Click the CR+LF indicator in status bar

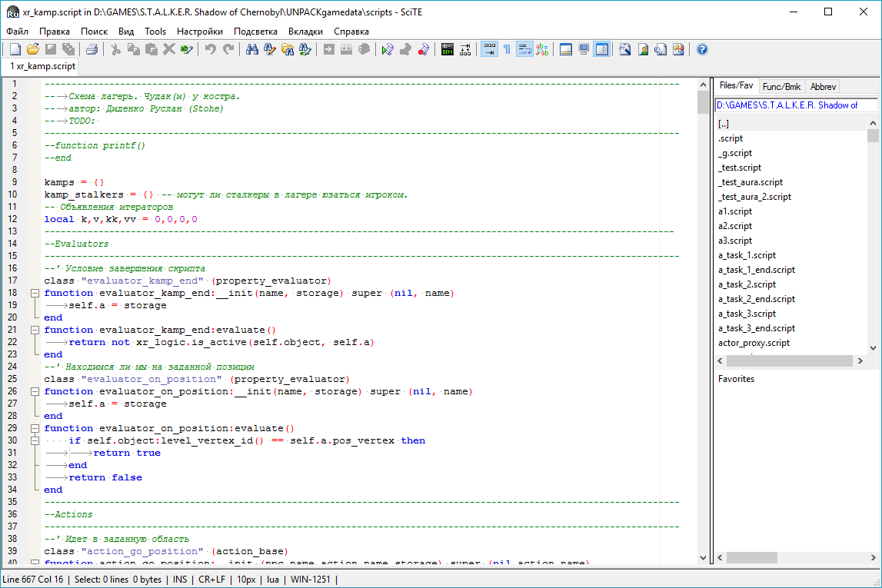point(211,580)
